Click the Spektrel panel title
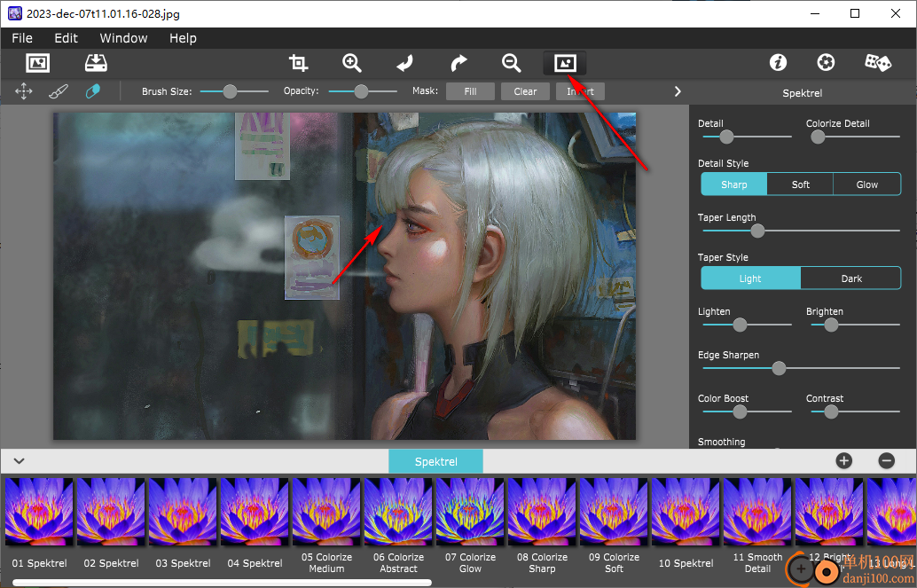This screenshot has width=917, height=588. pyautogui.click(x=803, y=93)
